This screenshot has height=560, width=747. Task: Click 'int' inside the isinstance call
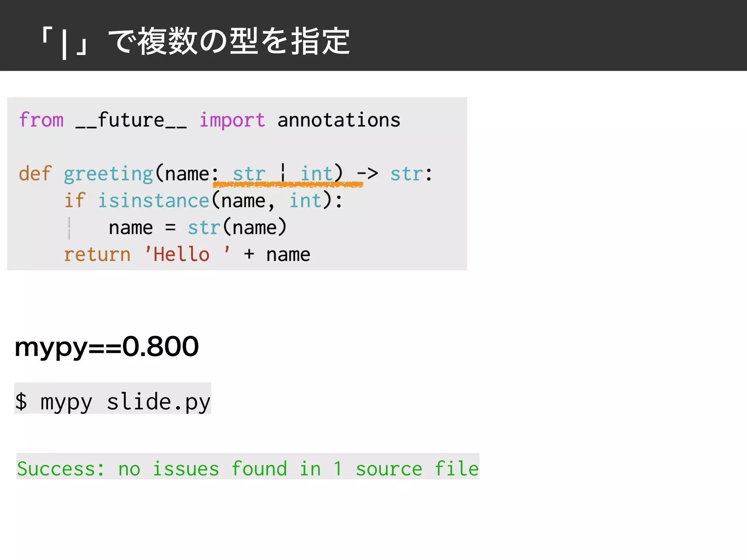pyautogui.click(x=306, y=201)
